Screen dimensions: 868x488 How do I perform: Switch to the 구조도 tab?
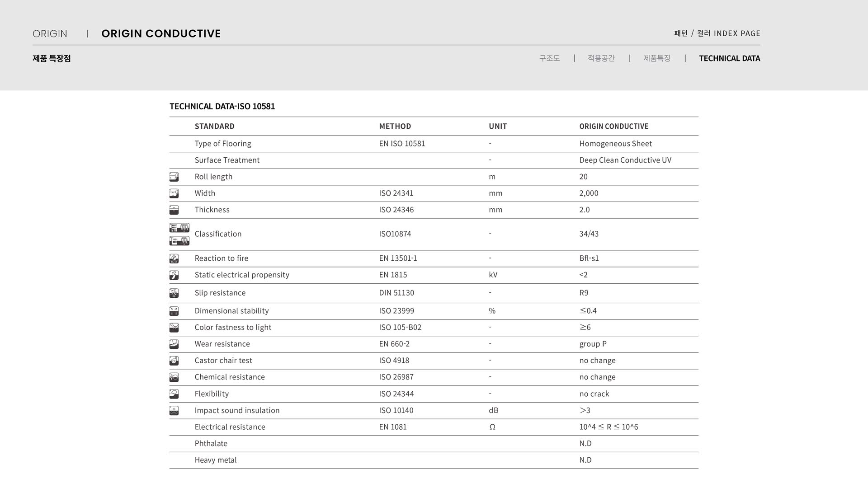pos(550,58)
